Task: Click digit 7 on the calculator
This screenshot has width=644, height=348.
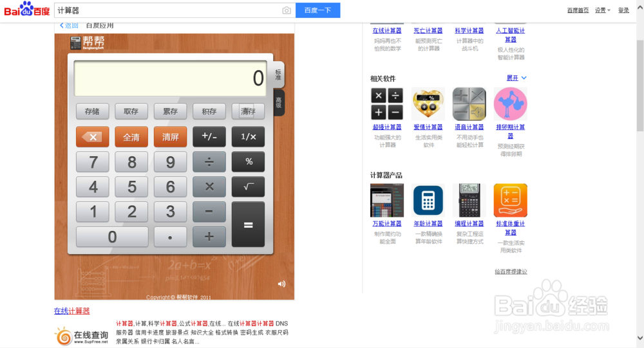Action: click(x=92, y=161)
